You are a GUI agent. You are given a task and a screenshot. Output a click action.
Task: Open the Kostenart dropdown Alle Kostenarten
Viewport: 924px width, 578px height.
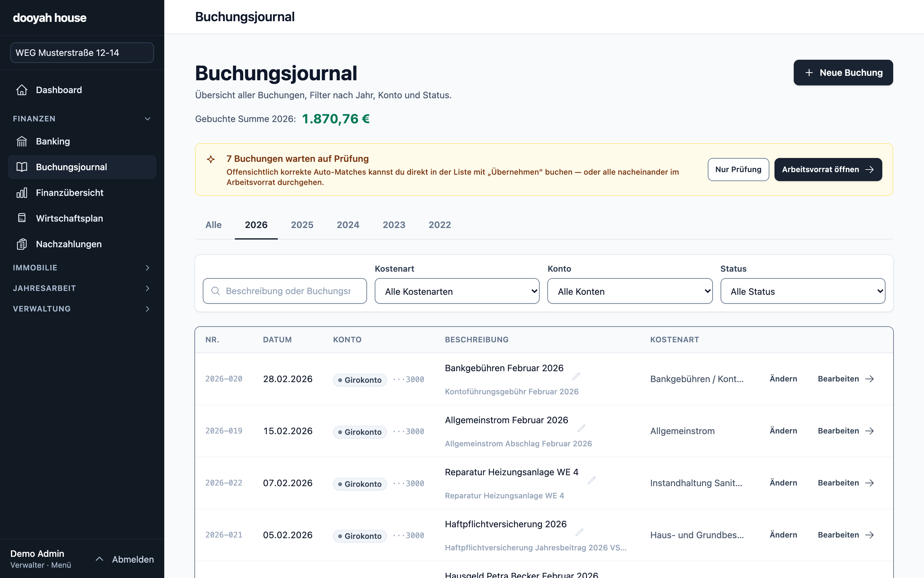[x=457, y=291]
